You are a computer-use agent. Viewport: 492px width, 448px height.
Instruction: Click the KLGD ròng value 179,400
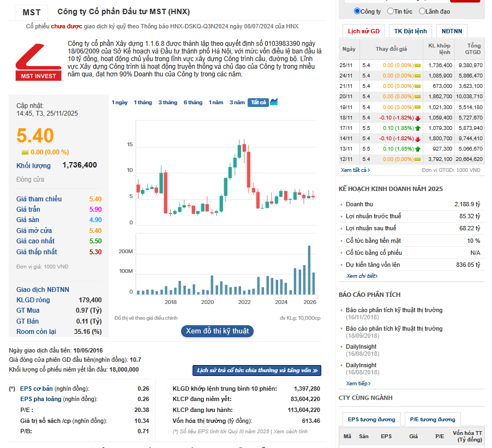click(90, 300)
